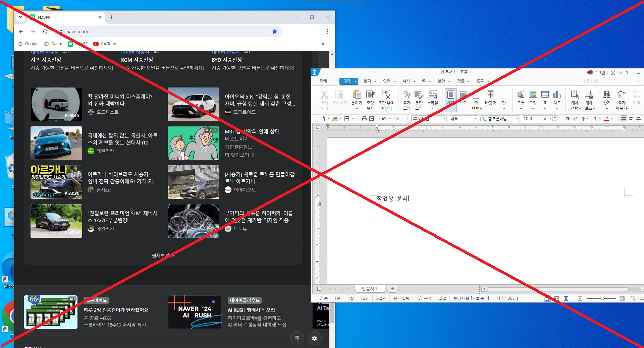Image resolution: width=644 pixels, height=348 pixels.
Task: Select the 모양 복사 format copy tool
Action: pyautogui.click(x=370, y=100)
